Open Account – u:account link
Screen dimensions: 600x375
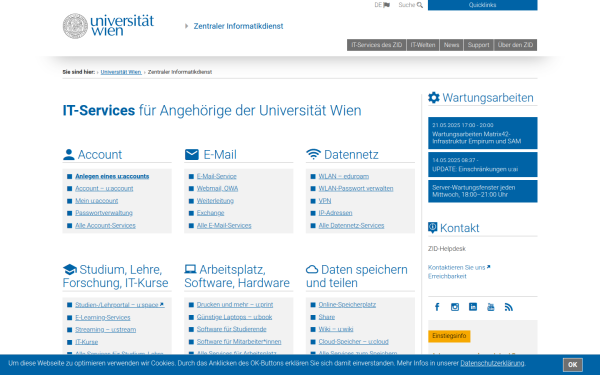(104, 189)
